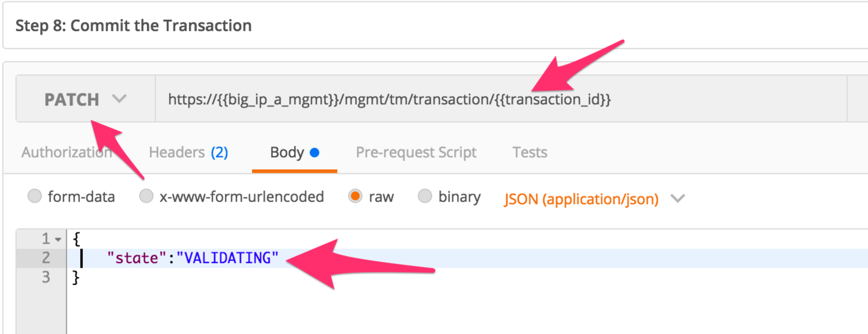Switch to the Tests tab

point(530,152)
